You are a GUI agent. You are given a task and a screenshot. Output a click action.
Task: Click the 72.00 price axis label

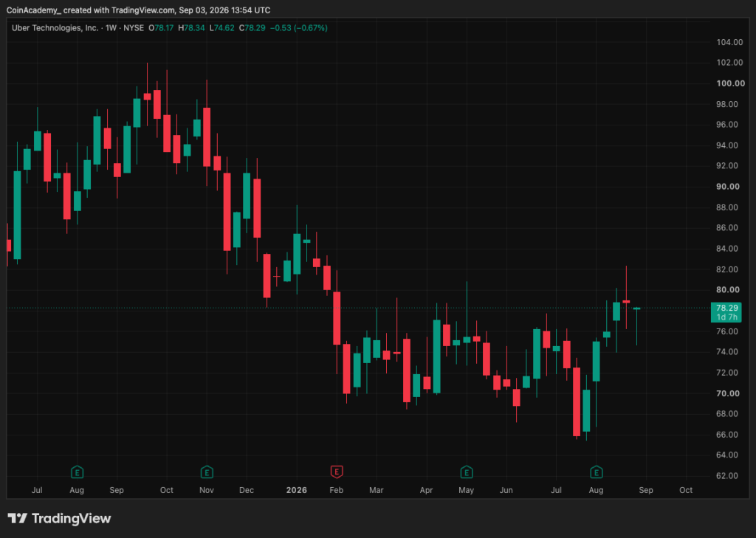pos(726,372)
